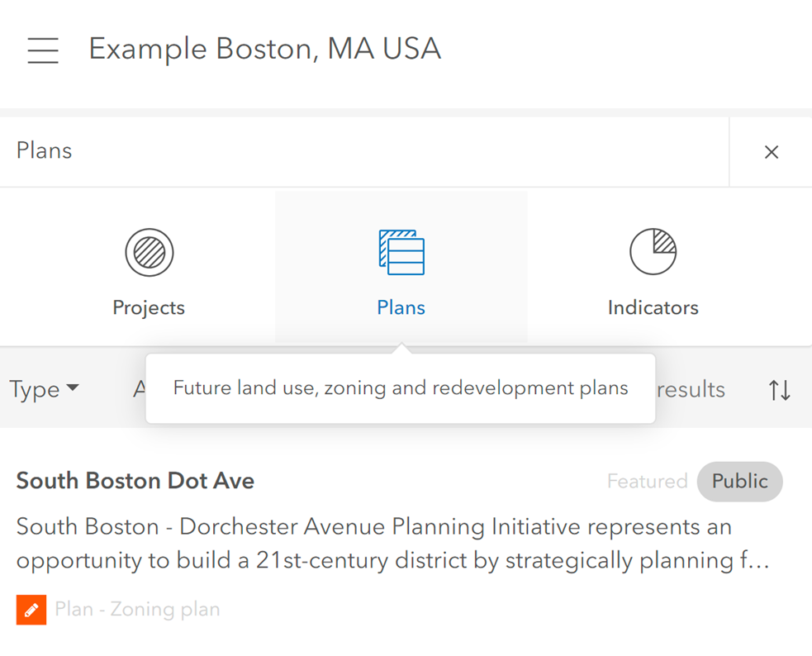
Task: Click the Example Boston, MA USA title
Action: 264,49
